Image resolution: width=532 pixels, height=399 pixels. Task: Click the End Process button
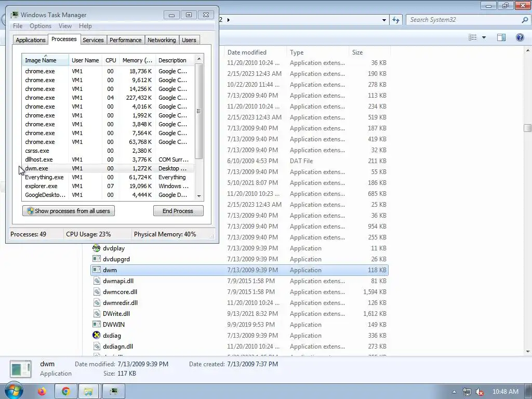pos(178,211)
